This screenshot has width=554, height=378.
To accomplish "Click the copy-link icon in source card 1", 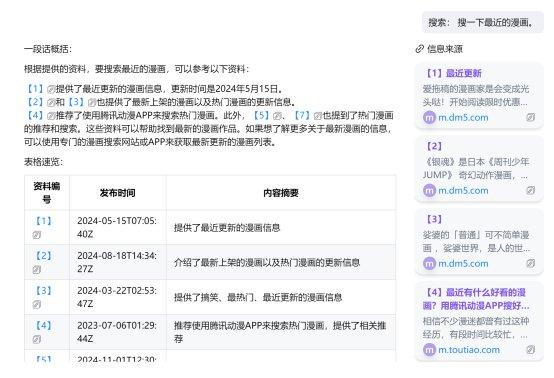I will [531, 117].
